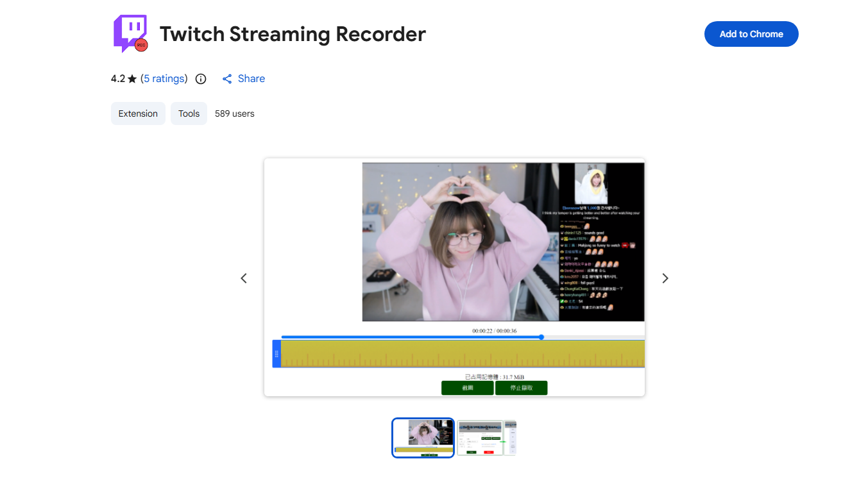Click the blue trim handle on the timeline
This screenshot has height=477, width=868.
(x=277, y=353)
